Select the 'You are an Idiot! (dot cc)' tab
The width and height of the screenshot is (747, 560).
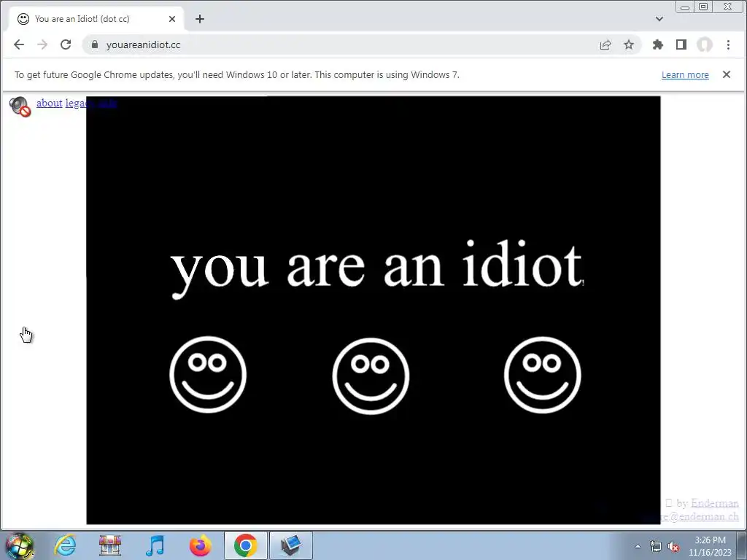[x=96, y=19]
